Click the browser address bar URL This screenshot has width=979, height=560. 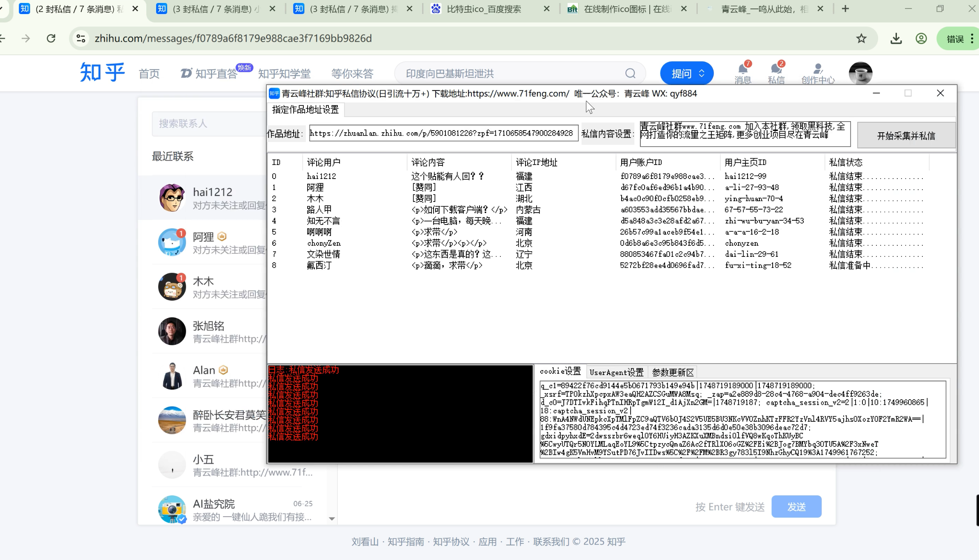point(233,38)
